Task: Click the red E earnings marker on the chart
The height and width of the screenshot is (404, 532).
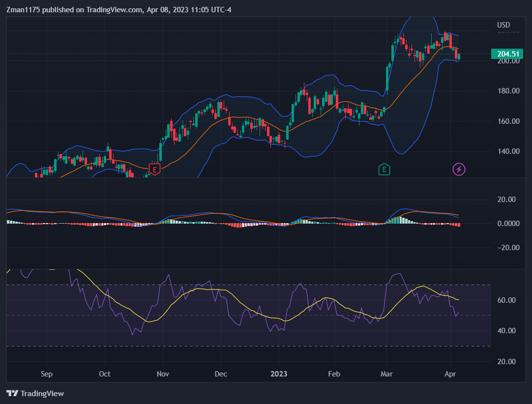Action: coord(154,169)
